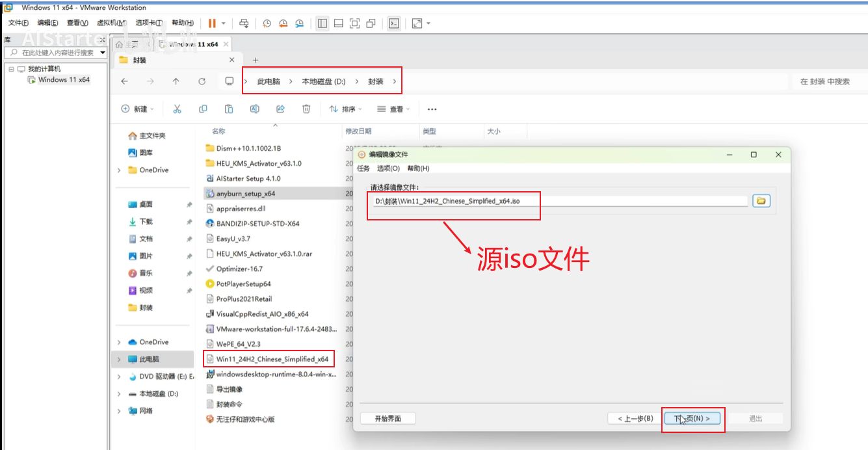
Task: Click the send Ctrl+Alt+Del toolbar icon
Action: [x=244, y=23]
